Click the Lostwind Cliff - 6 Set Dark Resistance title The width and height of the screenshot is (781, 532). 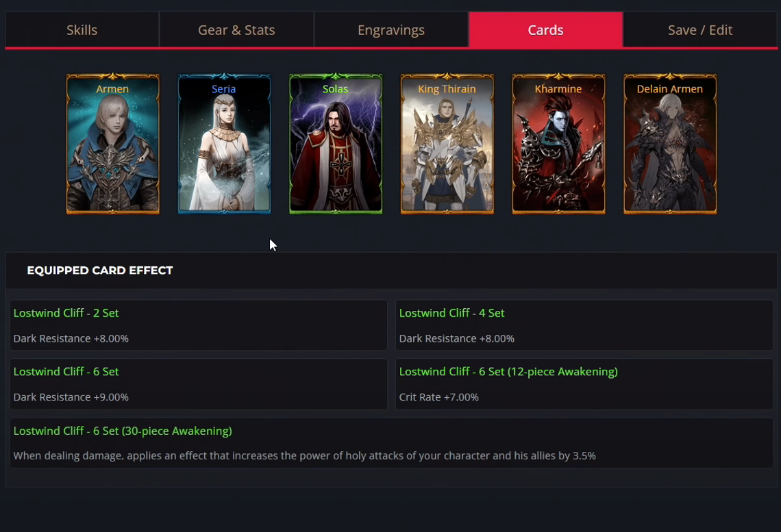tap(66, 372)
